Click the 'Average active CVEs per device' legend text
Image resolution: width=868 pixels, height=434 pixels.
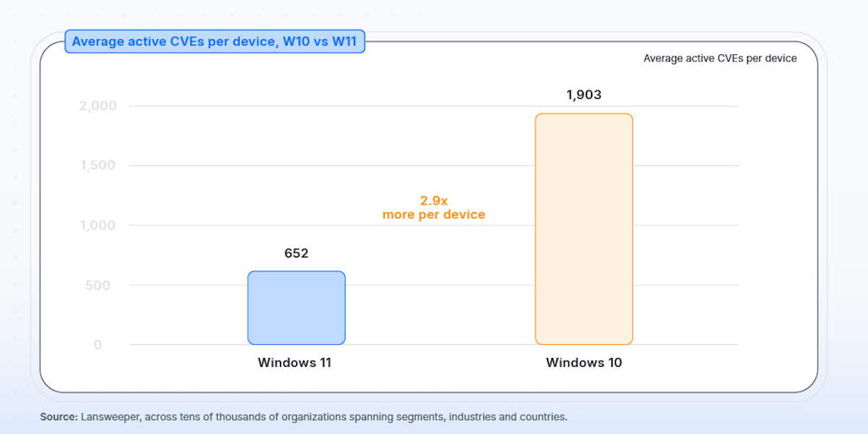pos(720,59)
